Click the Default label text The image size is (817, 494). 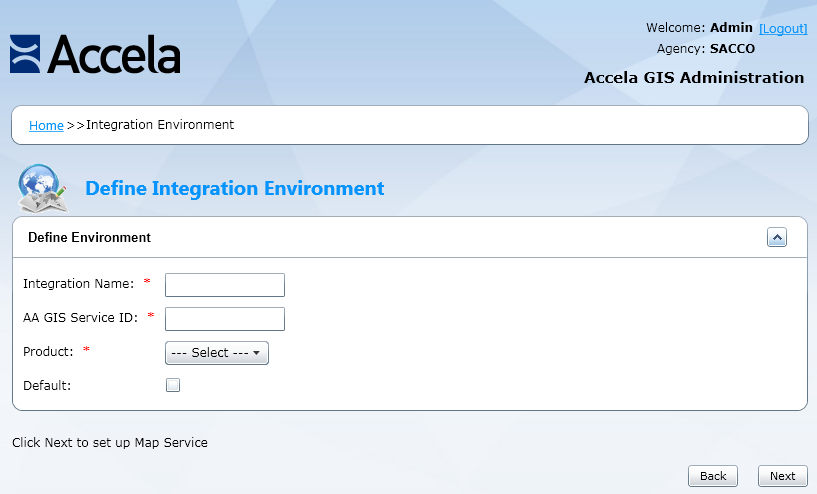click(x=47, y=386)
